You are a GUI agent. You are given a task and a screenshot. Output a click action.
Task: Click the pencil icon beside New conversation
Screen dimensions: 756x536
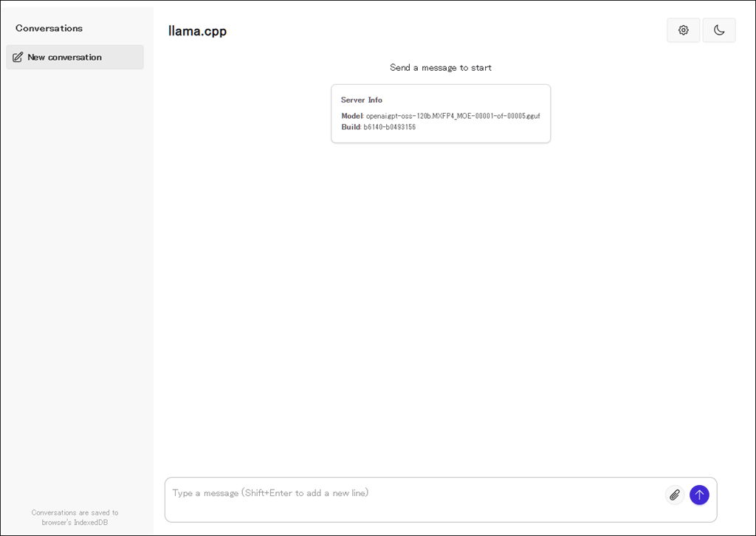coord(18,57)
